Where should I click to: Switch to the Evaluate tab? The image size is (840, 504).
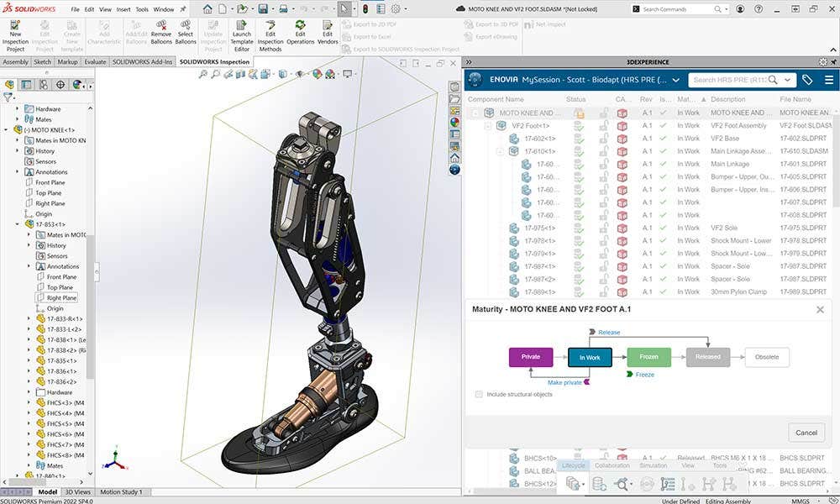coord(95,61)
